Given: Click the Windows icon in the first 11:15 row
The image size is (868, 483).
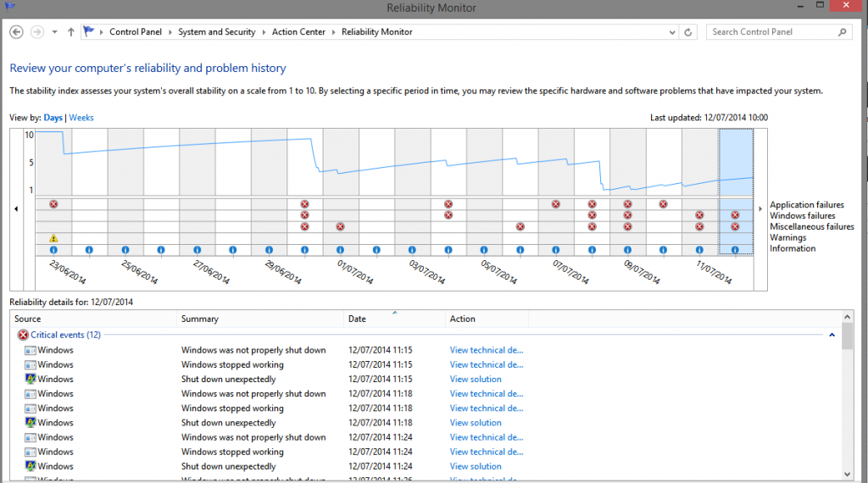Looking at the screenshot, I should click(x=31, y=350).
